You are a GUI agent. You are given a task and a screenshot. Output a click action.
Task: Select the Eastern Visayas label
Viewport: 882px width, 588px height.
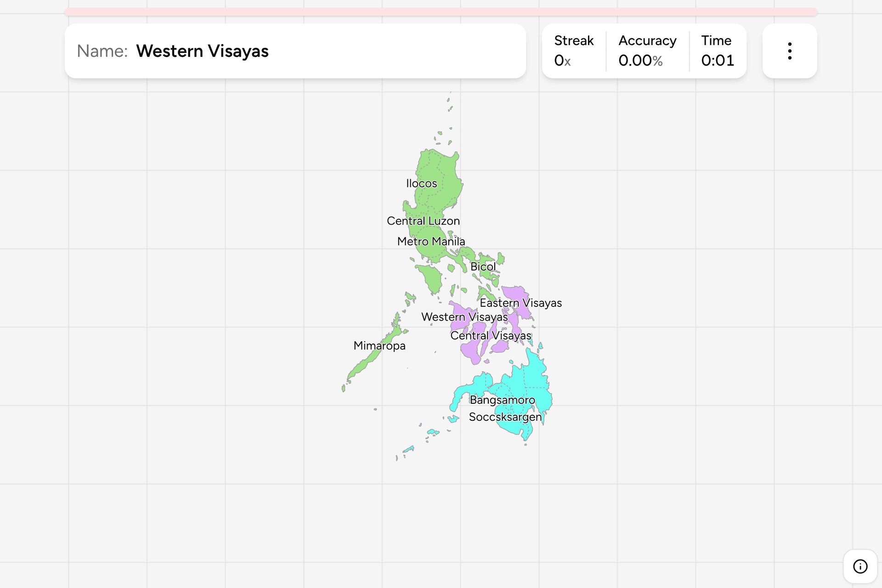pyautogui.click(x=520, y=303)
